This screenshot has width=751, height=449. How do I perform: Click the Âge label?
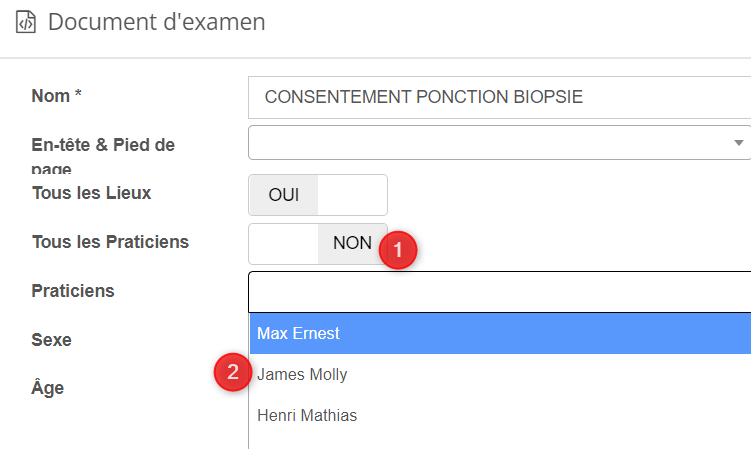click(48, 388)
